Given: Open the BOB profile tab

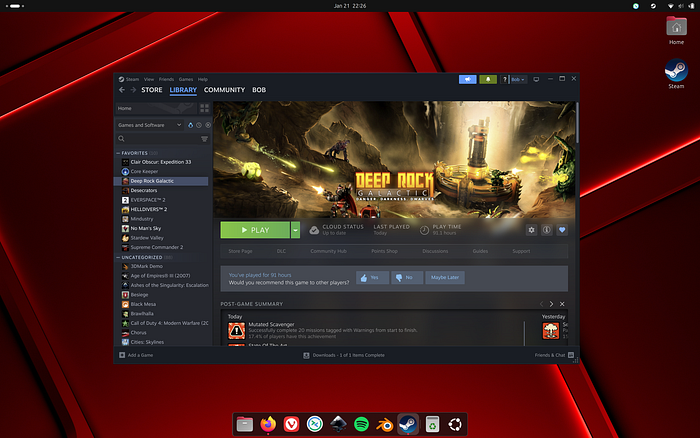Looking at the screenshot, I should pos(259,90).
